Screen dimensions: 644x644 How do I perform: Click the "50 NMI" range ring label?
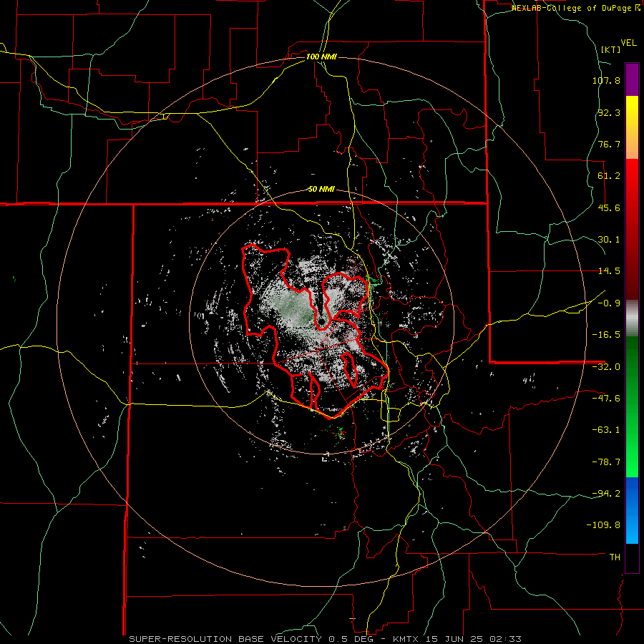tap(321, 189)
